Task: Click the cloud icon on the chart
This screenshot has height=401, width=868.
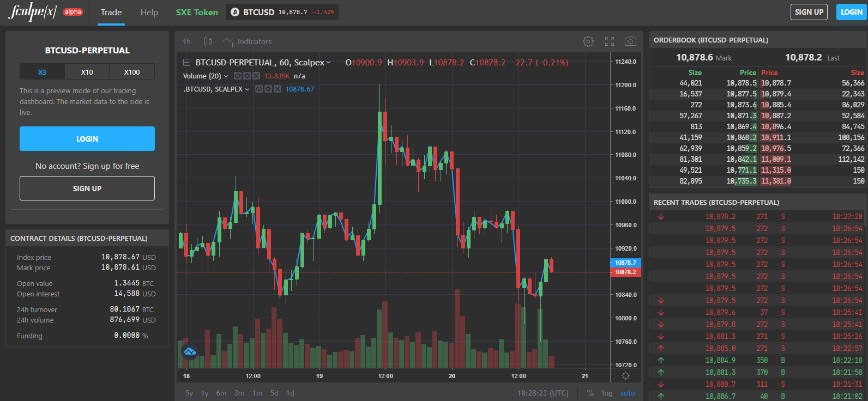Action: pos(190,351)
